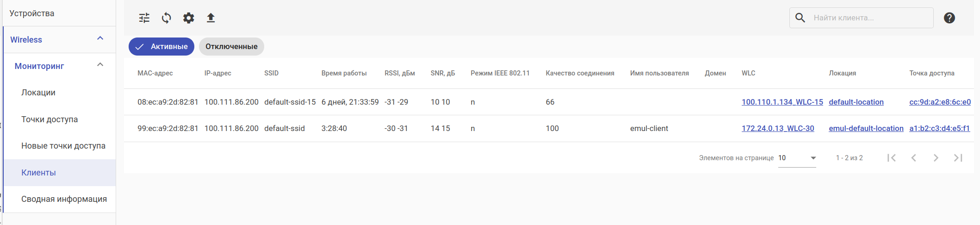Open Точки доступа in the sidebar
Viewport: 980px width, 225px height.
(x=50, y=119)
